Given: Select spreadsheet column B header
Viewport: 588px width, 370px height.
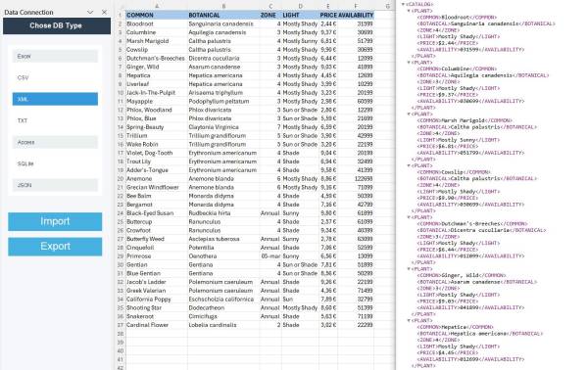Looking at the screenshot, I should click(x=223, y=6).
